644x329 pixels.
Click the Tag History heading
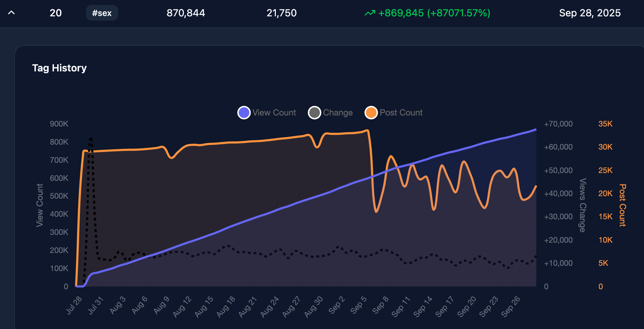(59, 68)
